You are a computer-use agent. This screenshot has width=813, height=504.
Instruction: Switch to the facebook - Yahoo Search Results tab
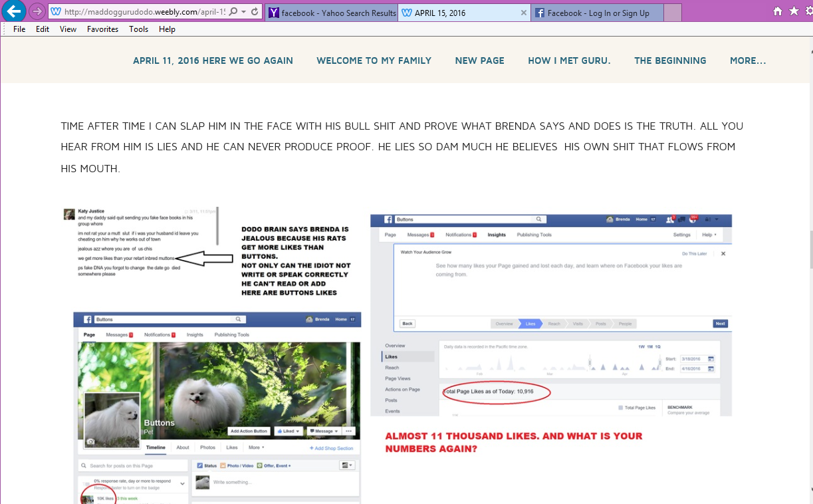[x=332, y=13]
